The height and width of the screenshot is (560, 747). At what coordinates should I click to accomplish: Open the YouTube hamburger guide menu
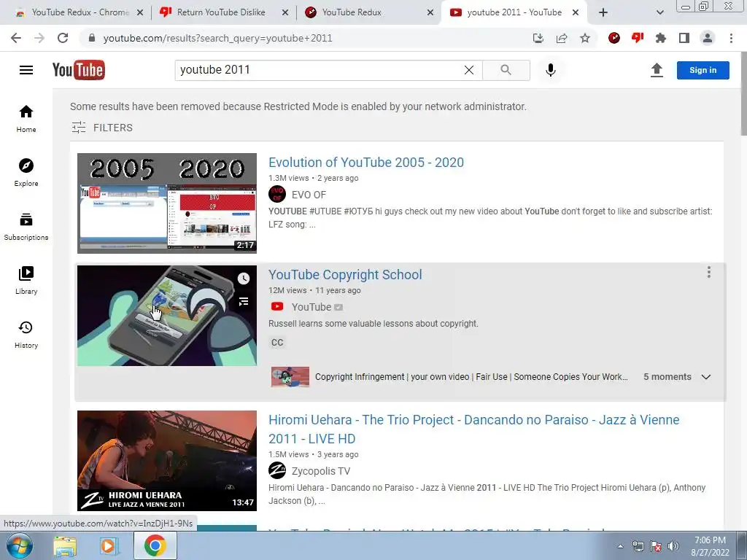coord(26,70)
